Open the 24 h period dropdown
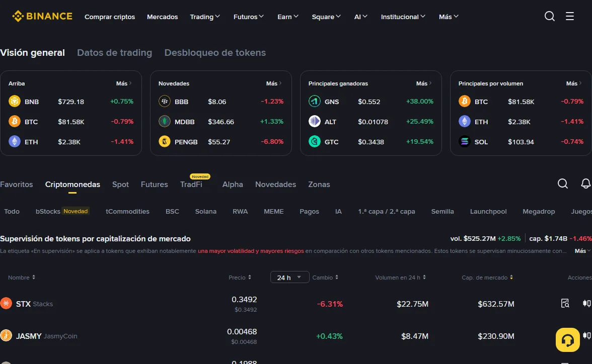This screenshot has height=364, width=592. tap(289, 277)
